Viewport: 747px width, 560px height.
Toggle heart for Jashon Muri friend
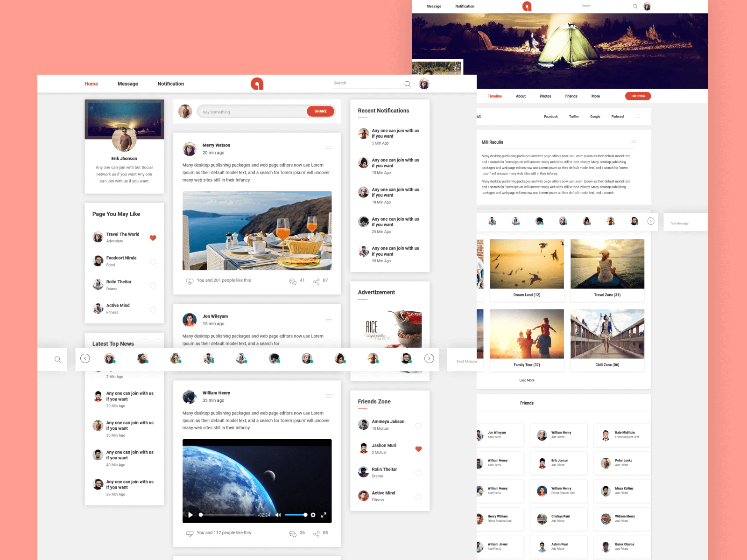coord(418,449)
